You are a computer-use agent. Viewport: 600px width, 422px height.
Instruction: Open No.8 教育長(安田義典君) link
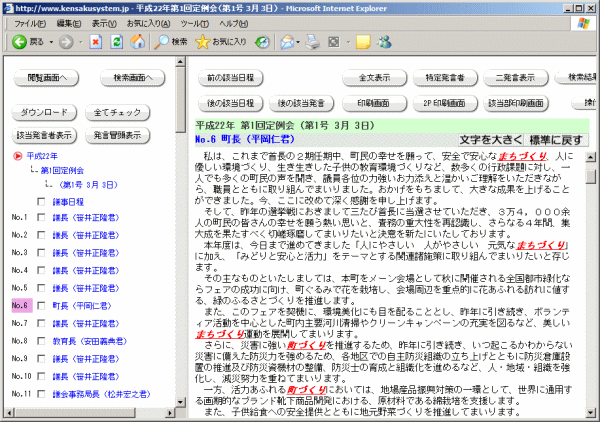pyautogui.click(x=90, y=341)
